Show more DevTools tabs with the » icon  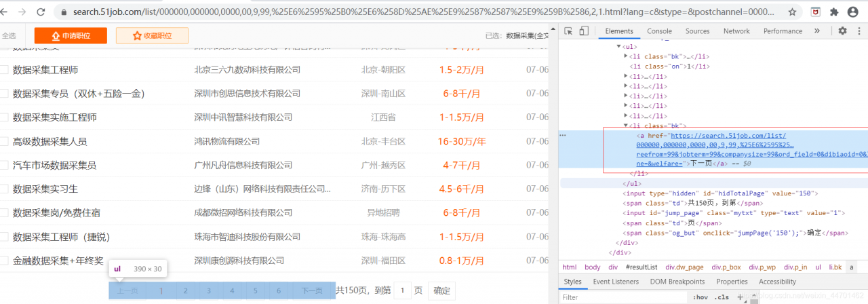click(x=817, y=31)
